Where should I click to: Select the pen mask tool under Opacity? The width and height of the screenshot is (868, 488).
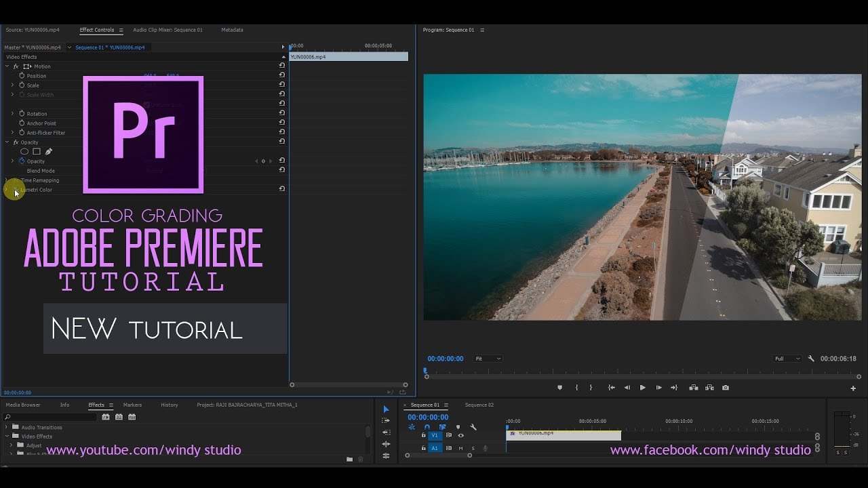[x=49, y=152]
